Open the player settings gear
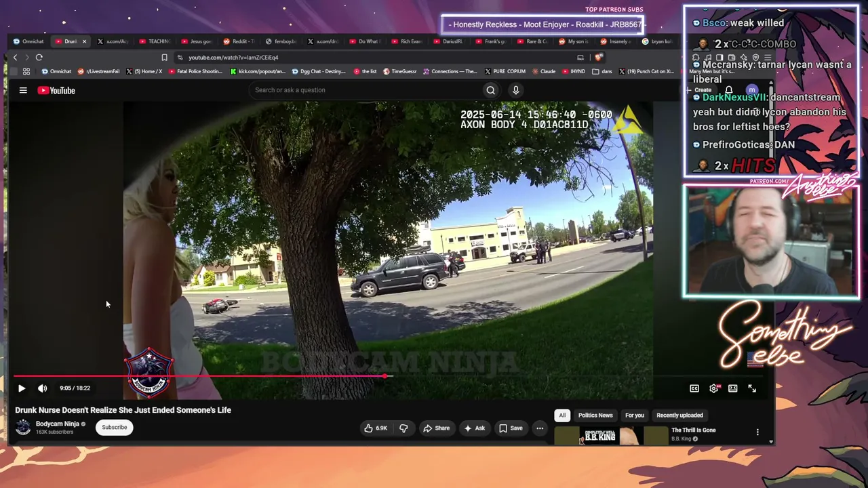Viewport: 868px width, 488px height. [713, 388]
